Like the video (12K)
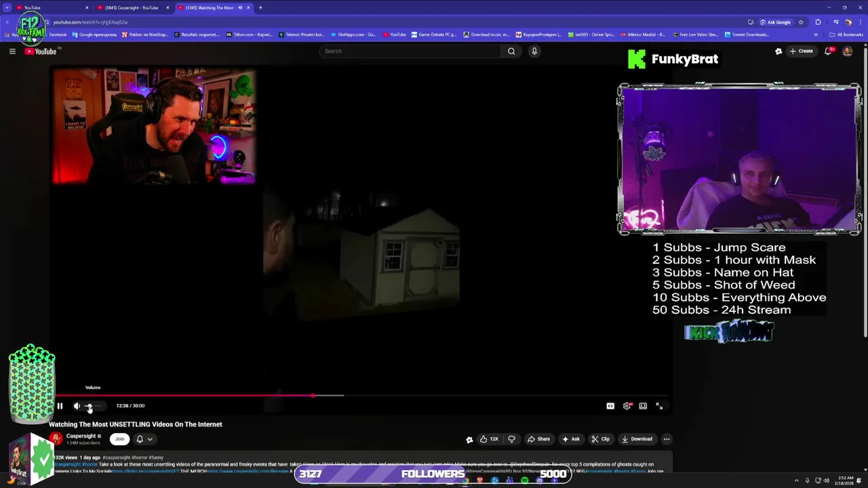Screen dimensions: 868x488 pos(488,439)
